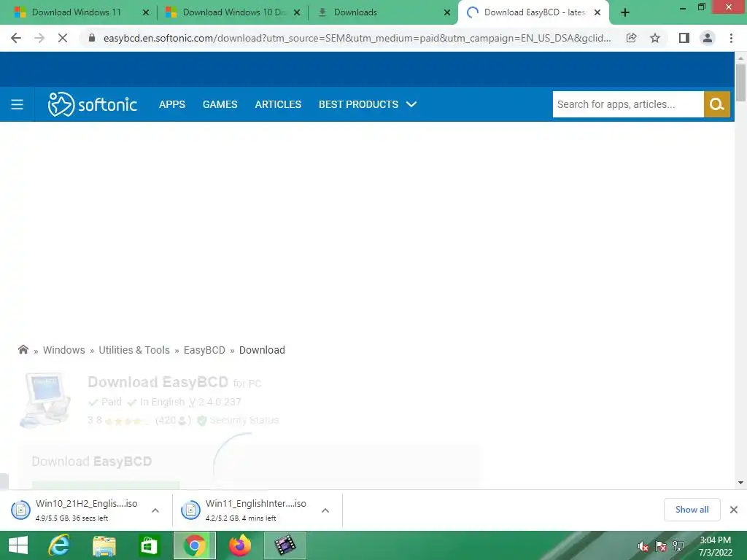747x560 pixels.
Task: Click the Win10 ISO download file icon
Action: 20,510
